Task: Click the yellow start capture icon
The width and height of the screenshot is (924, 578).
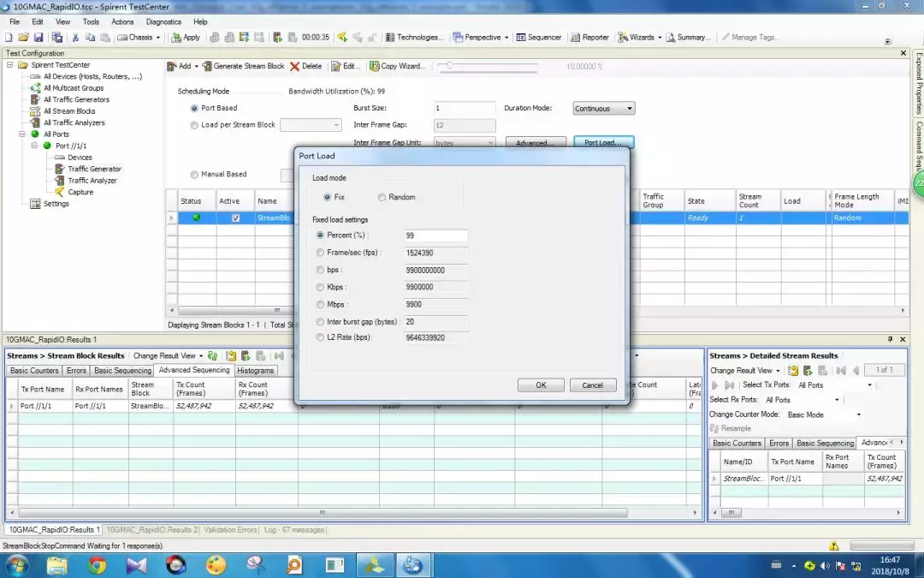Action: click(x=341, y=37)
